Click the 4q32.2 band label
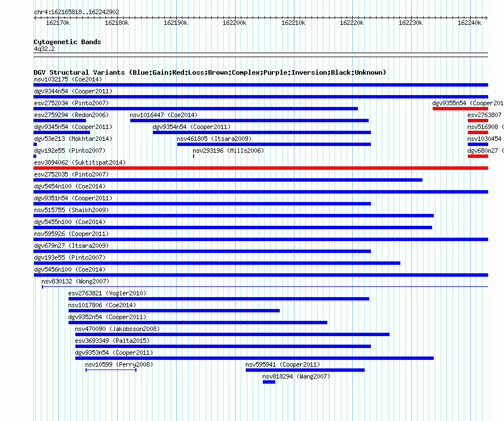Viewport: 504px width, 421px height. pos(44,49)
